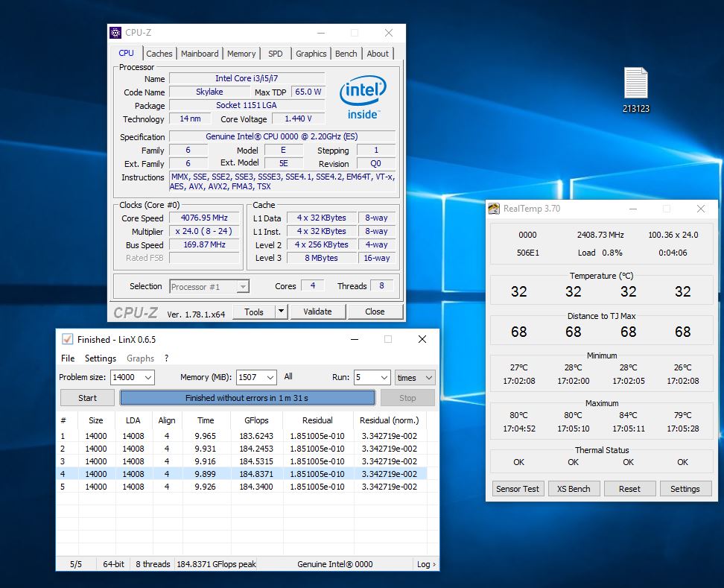Open Settings in RealTemp
The image size is (724, 588).
coord(685,489)
